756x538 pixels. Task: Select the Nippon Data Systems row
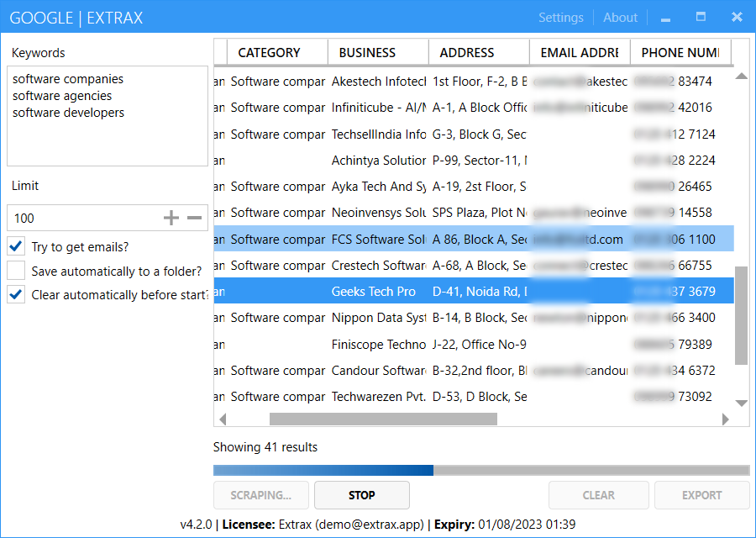coord(474,318)
